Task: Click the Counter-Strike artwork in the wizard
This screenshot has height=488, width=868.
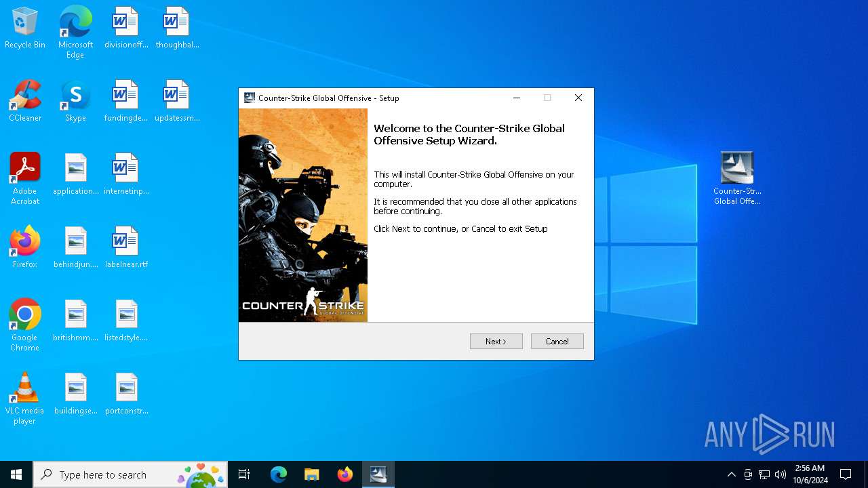Action: [x=303, y=215]
